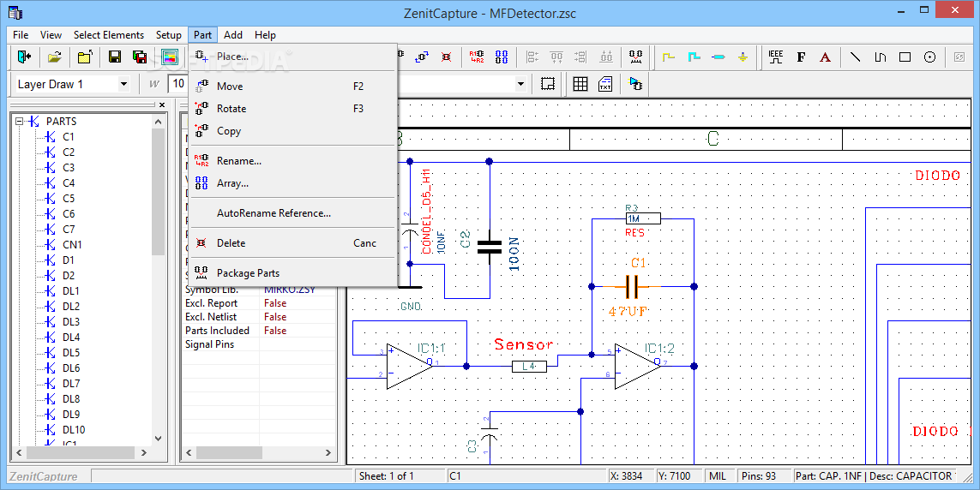Image resolution: width=980 pixels, height=490 pixels.
Task: Open the wide combo box dropdown arrow
Action: 520,84
